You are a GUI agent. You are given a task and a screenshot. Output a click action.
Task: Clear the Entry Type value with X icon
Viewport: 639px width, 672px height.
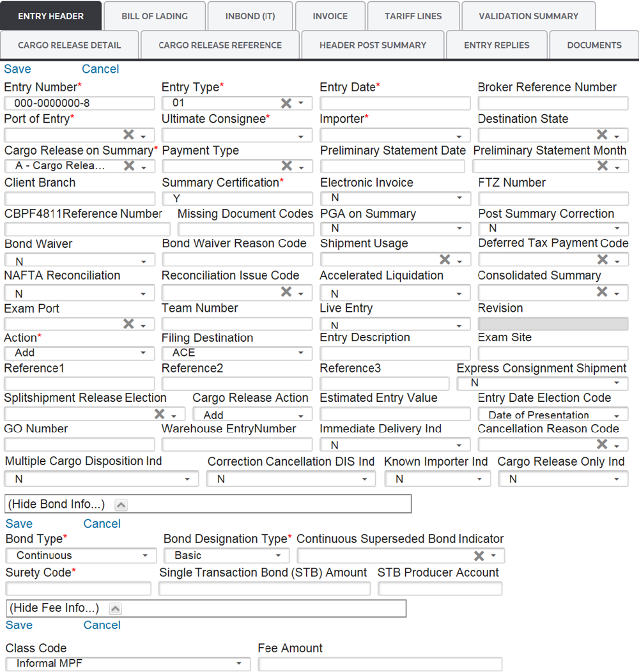286,103
